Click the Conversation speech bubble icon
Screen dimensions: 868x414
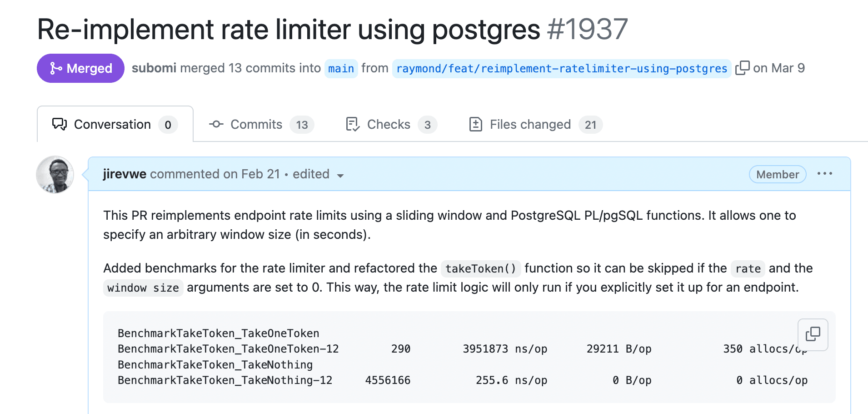(x=59, y=124)
